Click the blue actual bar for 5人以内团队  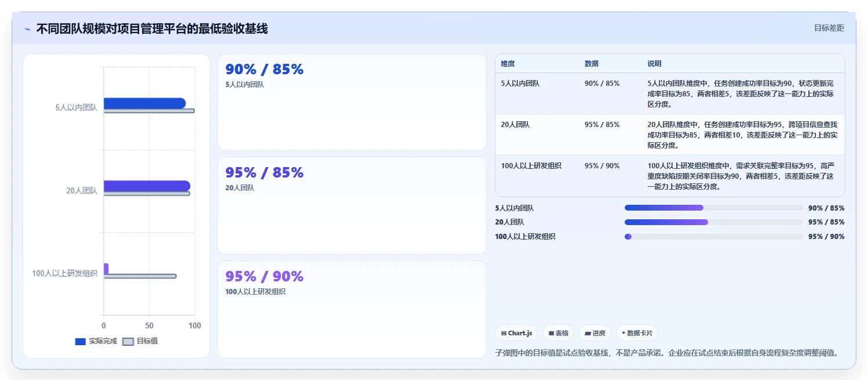click(145, 103)
